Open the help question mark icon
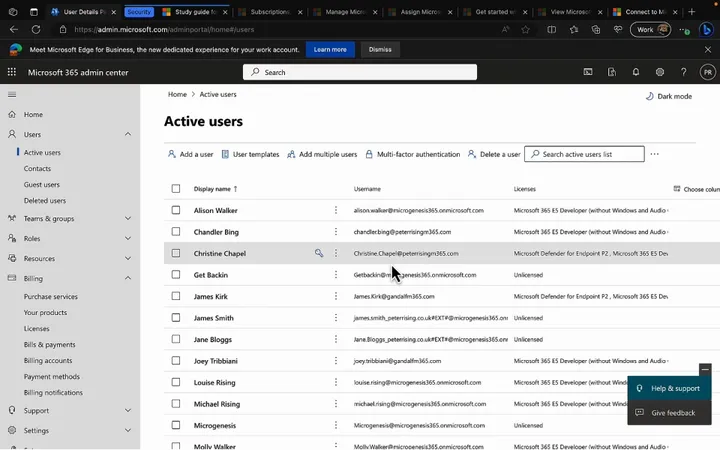720x450 pixels. [x=683, y=72]
